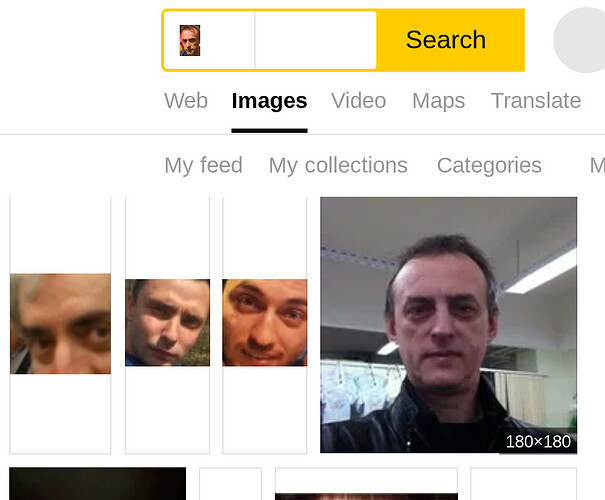The width and height of the screenshot is (605, 500).
Task: Open My feed link
Action: [203, 166]
